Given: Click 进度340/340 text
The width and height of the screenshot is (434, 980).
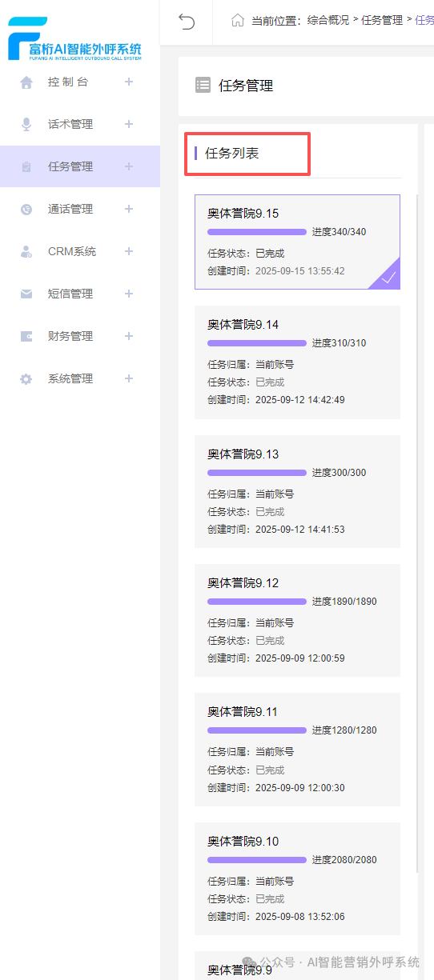Looking at the screenshot, I should coord(340,232).
